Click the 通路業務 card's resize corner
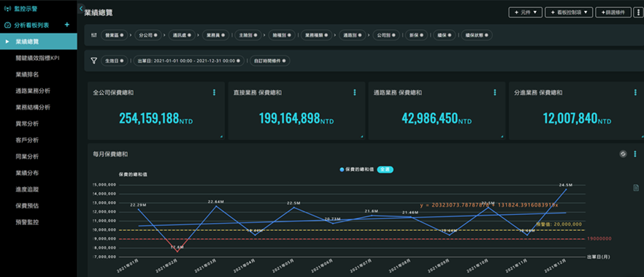This screenshot has height=277, width=644. tap(502, 137)
